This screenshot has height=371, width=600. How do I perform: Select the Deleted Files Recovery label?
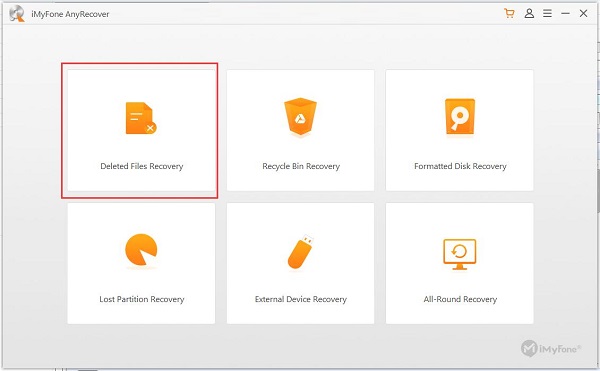(x=142, y=166)
